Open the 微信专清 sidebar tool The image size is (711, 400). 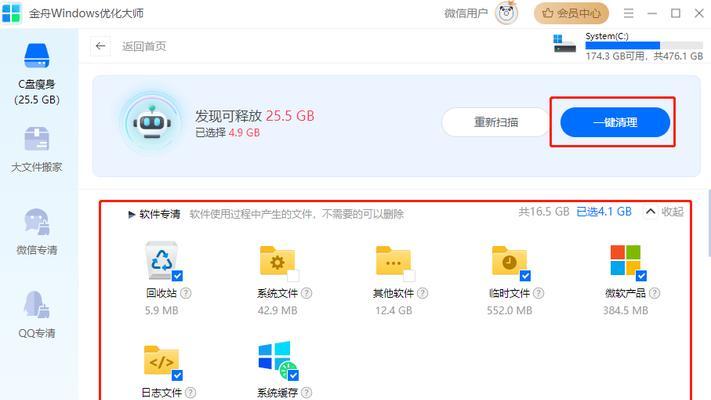37,231
